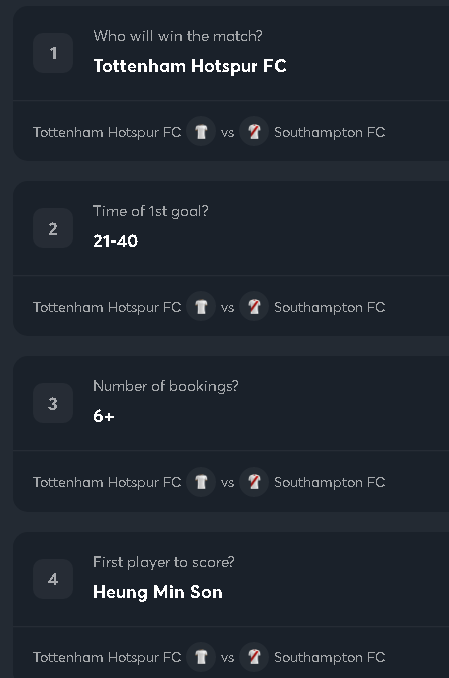Click Southampton shirt icon under First player to score
The height and width of the screenshot is (678, 449).
(x=254, y=657)
